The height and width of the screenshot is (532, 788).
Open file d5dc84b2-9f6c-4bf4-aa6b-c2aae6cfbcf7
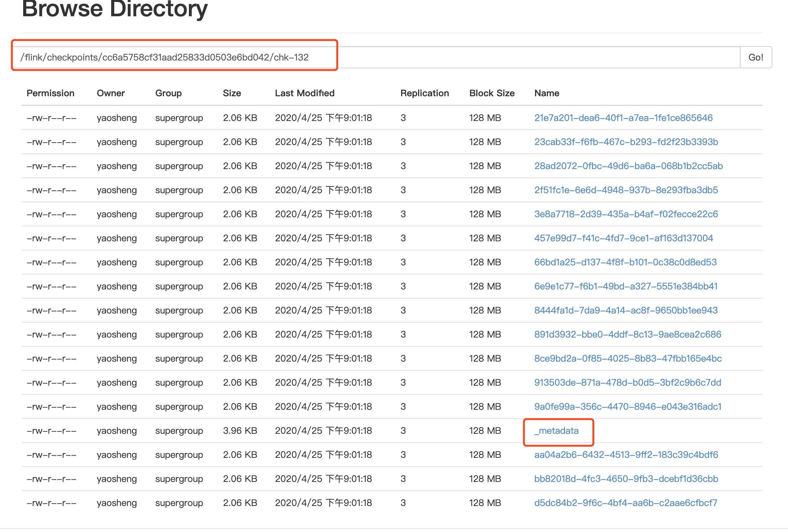625,503
